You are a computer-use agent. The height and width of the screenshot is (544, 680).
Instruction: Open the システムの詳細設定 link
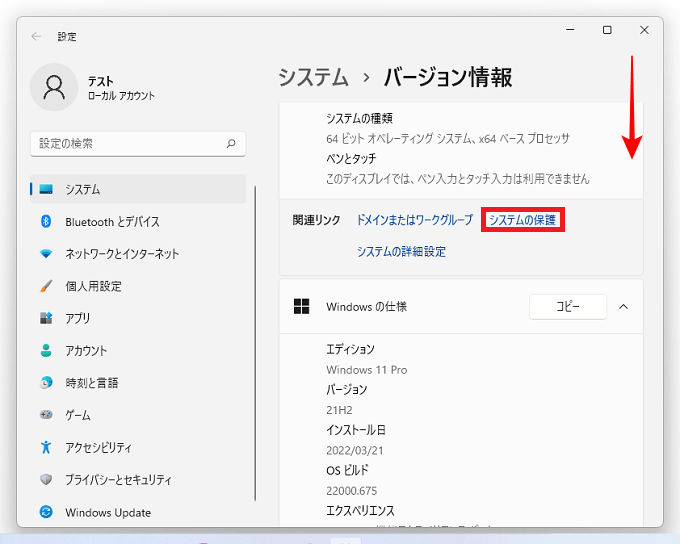(x=401, y=251)
